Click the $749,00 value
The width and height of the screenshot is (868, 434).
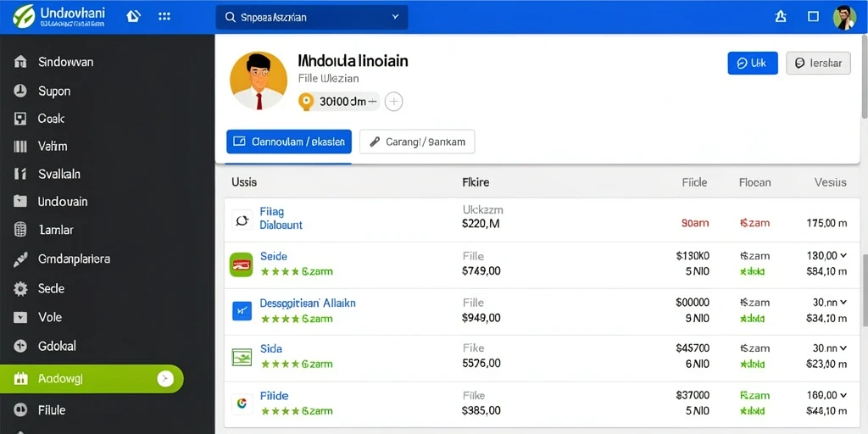481,271
